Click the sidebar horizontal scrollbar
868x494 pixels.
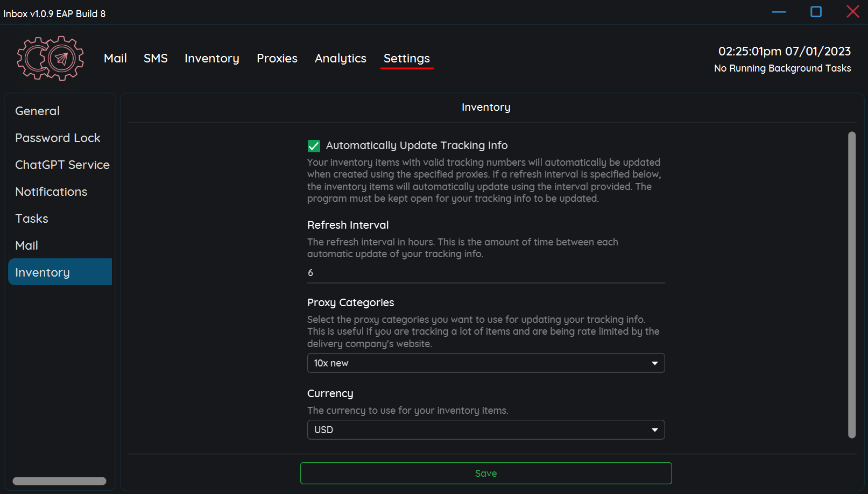(59, 481)
